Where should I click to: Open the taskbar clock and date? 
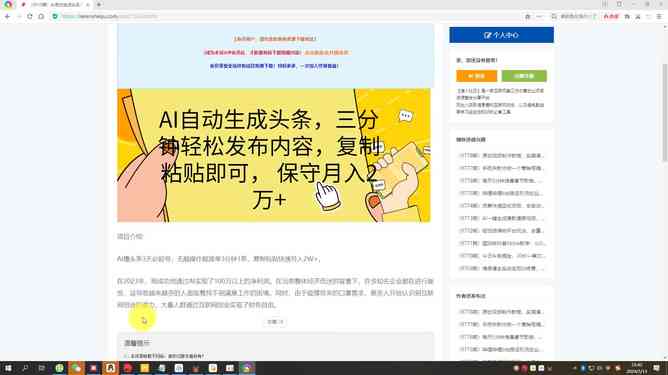point(636,368)
